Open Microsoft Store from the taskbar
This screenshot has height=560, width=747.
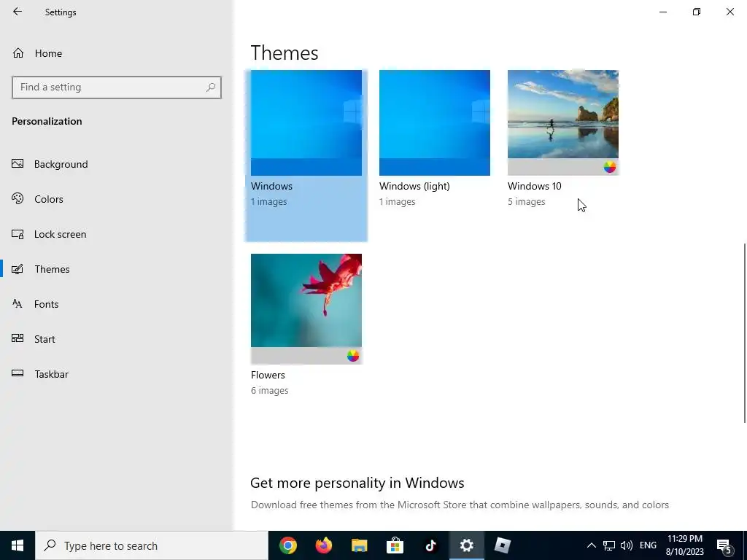point(395,545)
